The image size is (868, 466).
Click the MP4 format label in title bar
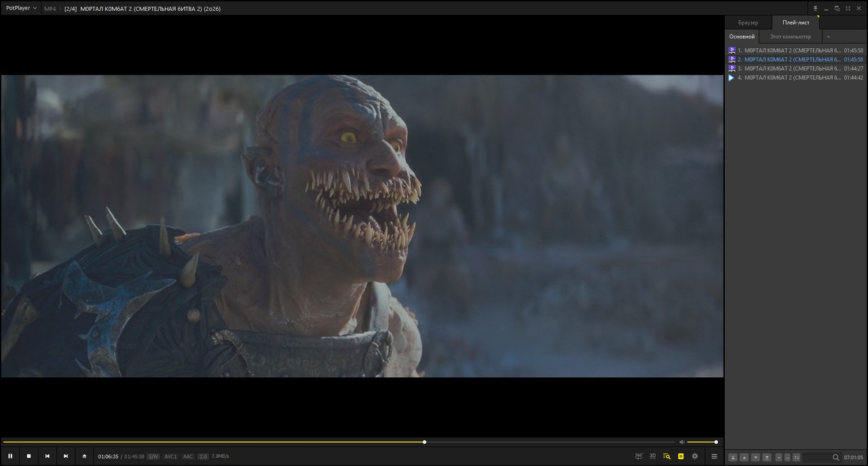[x=50, y=9]
